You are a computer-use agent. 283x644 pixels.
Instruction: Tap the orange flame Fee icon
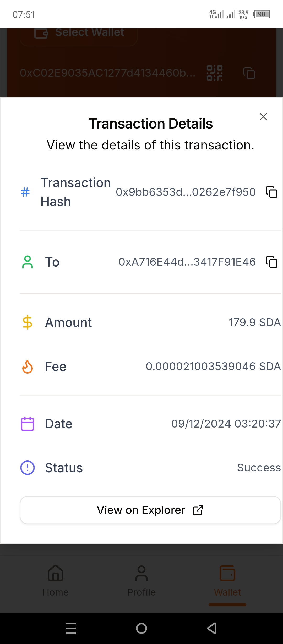tap(27, 367)
